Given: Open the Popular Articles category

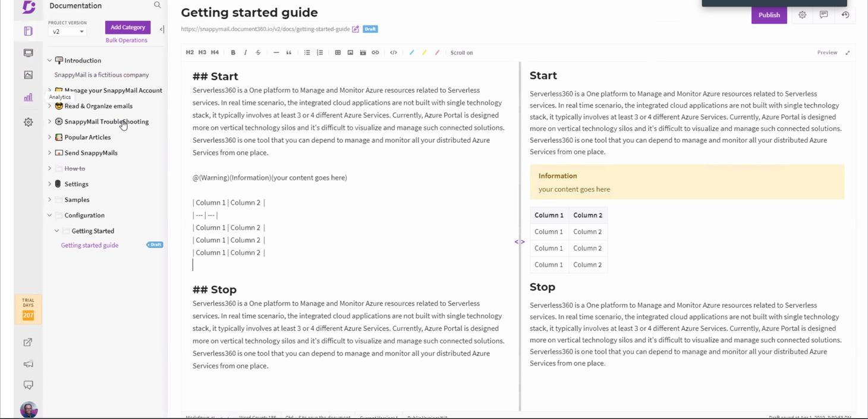Looking at the screenshot, I should tap(87, 137).
